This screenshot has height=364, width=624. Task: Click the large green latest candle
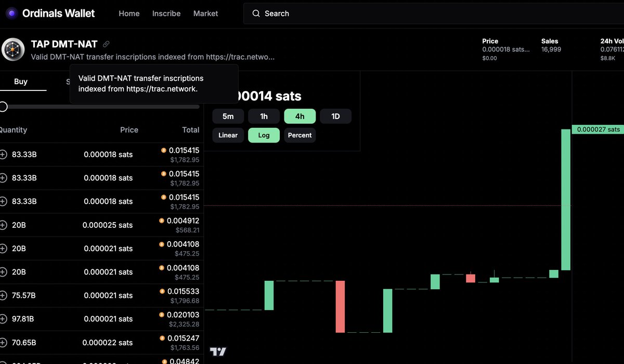pyautogui.click(x=566, y=200)
